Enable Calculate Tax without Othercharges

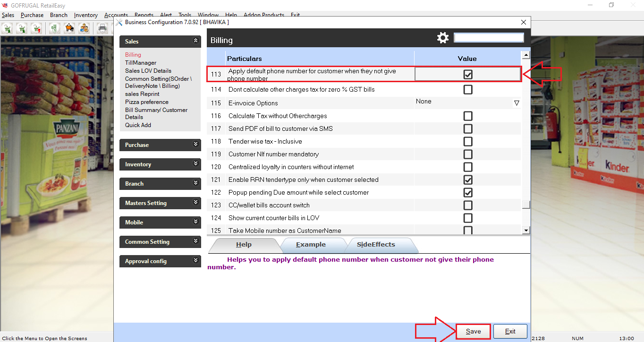(468, 116)
